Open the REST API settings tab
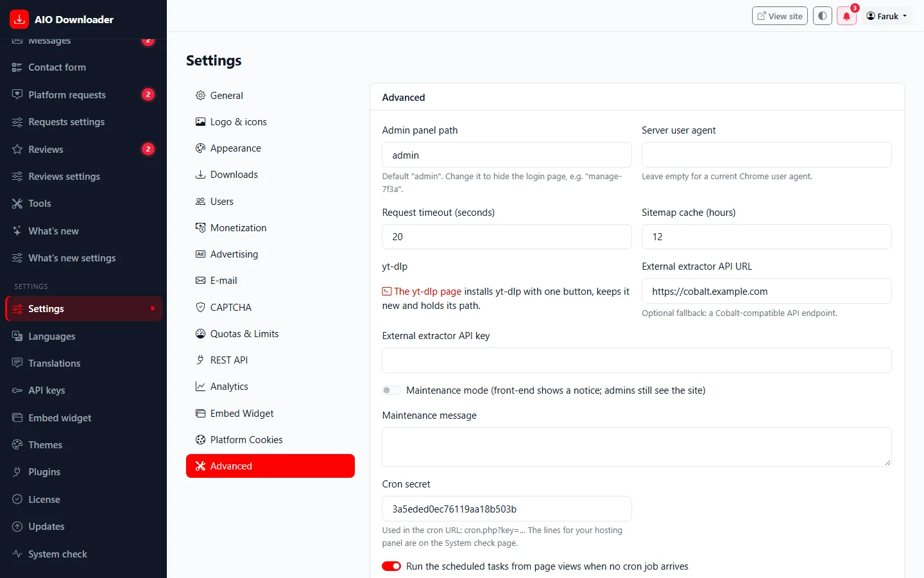Screen dimensions: 924x578 point(270,360)
